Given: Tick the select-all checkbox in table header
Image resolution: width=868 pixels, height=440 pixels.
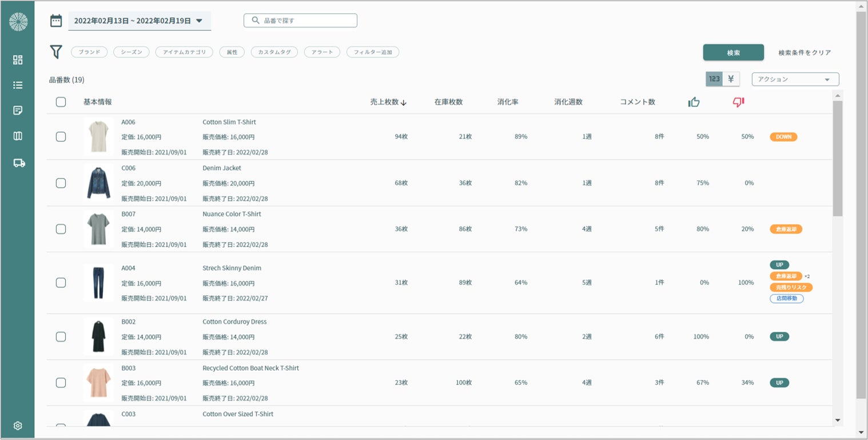Looking at the screenshot, I should (61, 102).
